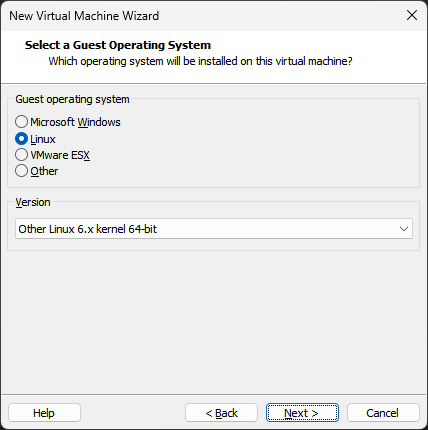Screen dimensions: 428x430
Task: Choose the Linux radio button circle
Action: [x=21, y=139]
